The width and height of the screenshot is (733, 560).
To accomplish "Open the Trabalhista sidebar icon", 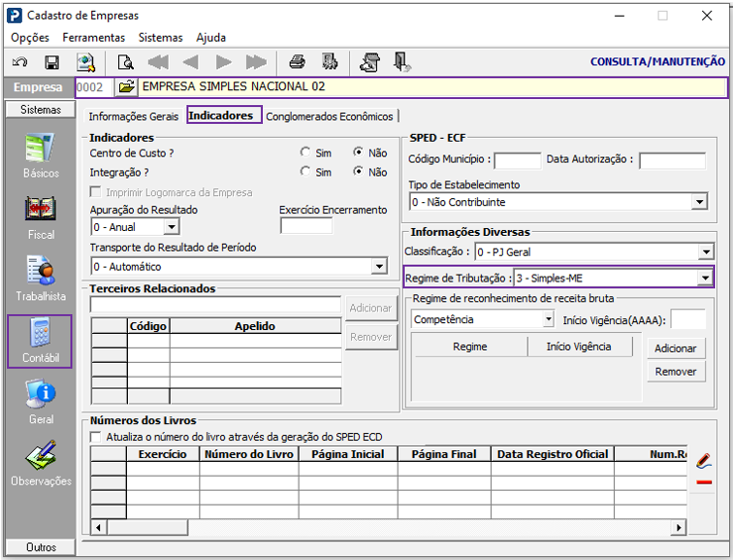I will (41, 279).
